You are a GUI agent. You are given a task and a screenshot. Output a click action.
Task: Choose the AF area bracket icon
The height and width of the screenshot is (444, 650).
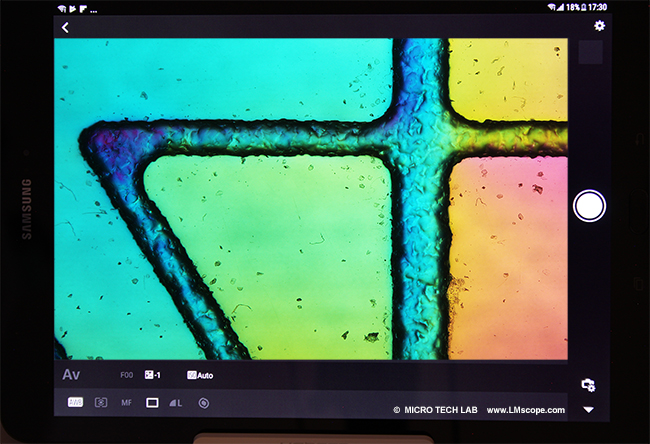click(101, 402)
